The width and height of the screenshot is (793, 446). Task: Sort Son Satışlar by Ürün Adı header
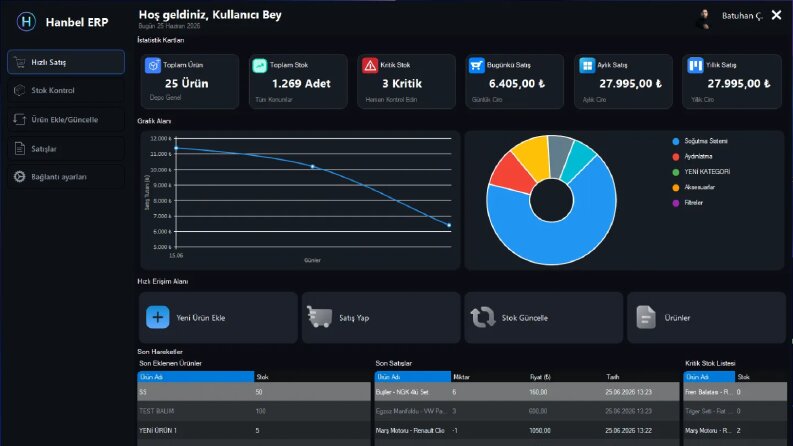[x=413, y=377]
